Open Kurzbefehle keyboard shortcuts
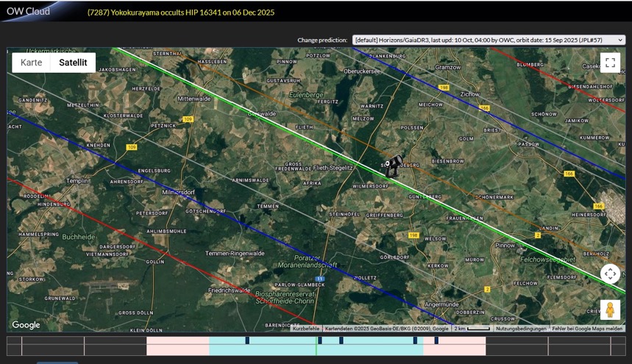Screen dimensions: 632x364 pos(305,329)
